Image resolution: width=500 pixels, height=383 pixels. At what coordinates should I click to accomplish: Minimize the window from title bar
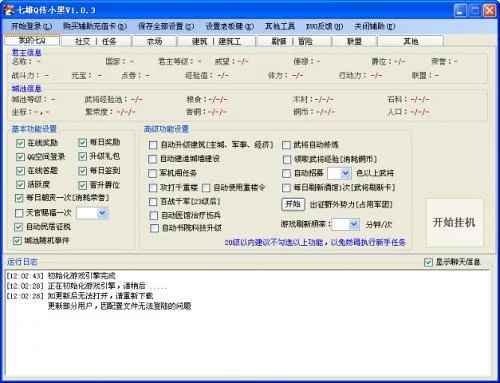coord(460,11)
